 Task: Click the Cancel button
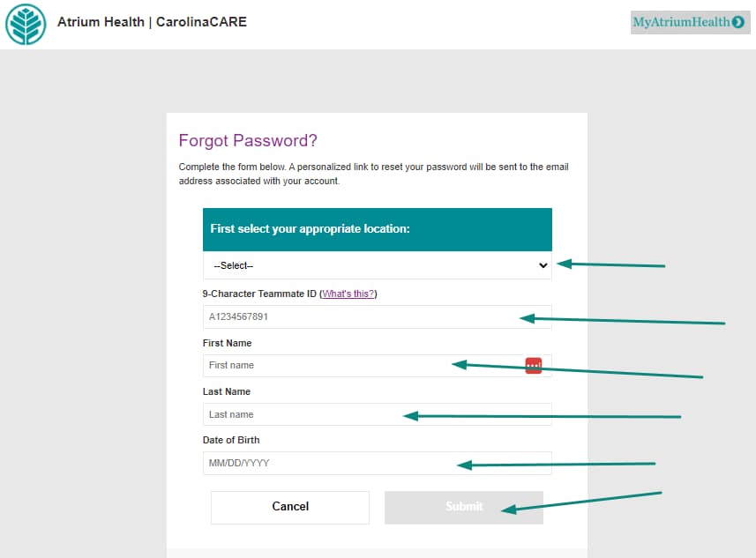point(290,507)
